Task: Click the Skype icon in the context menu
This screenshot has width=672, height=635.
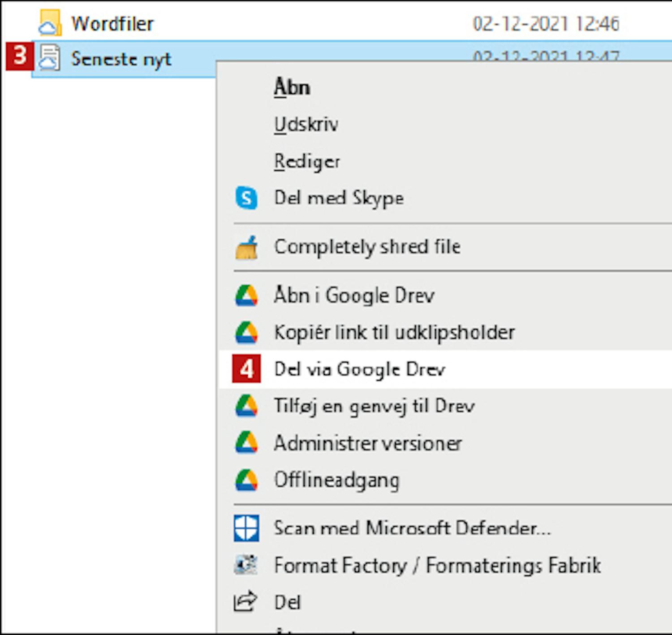Action: pyautogui.click(x=246, y=197)
